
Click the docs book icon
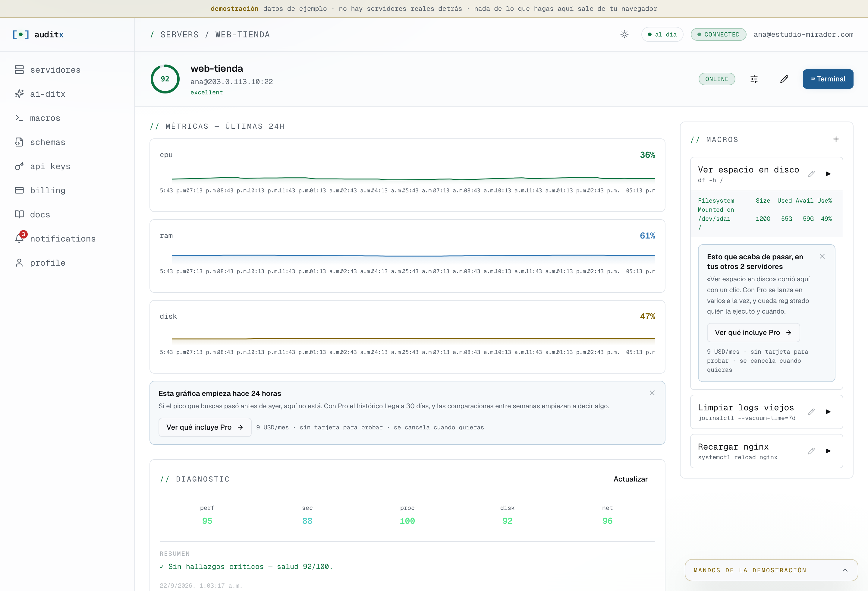[x=19, y=214]
